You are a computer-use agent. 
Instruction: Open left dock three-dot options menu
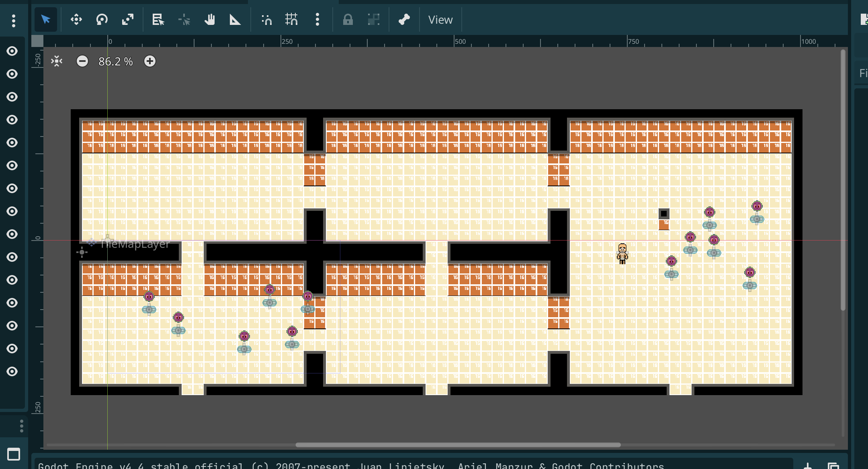pyautogui.click(x=14, y=21)
